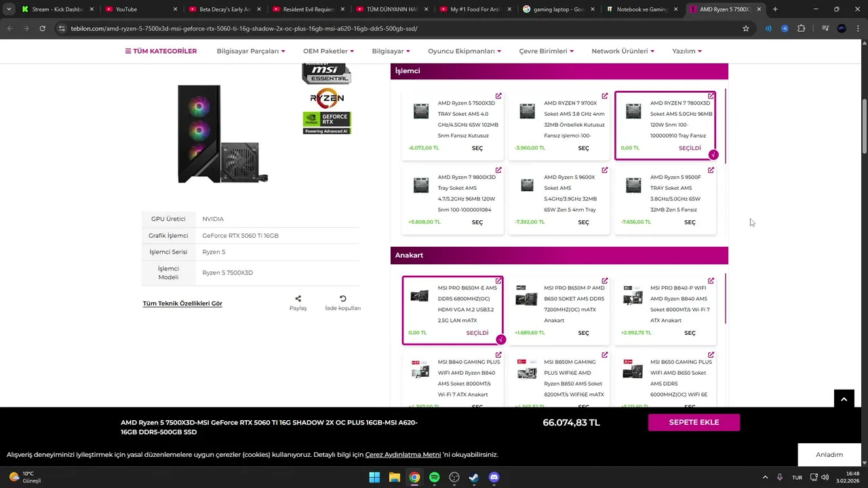868x488 pixels.
Task: Select the AMD Ryzen 5 9500F processor via SEÇ
Action: [x=690, y=222]
